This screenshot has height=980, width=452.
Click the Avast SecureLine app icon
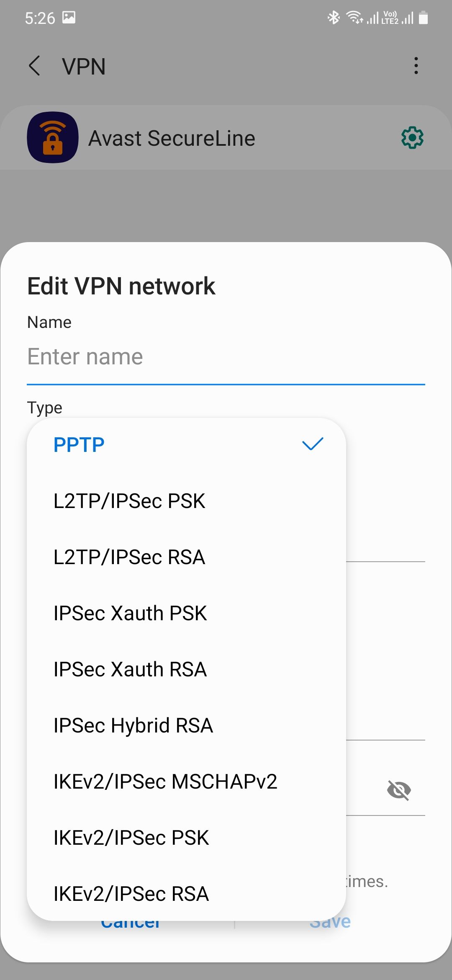coord(52,137)
